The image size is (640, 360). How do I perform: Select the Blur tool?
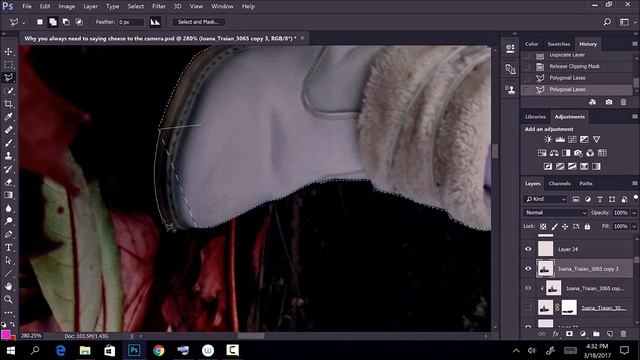(x=8, y=208)
